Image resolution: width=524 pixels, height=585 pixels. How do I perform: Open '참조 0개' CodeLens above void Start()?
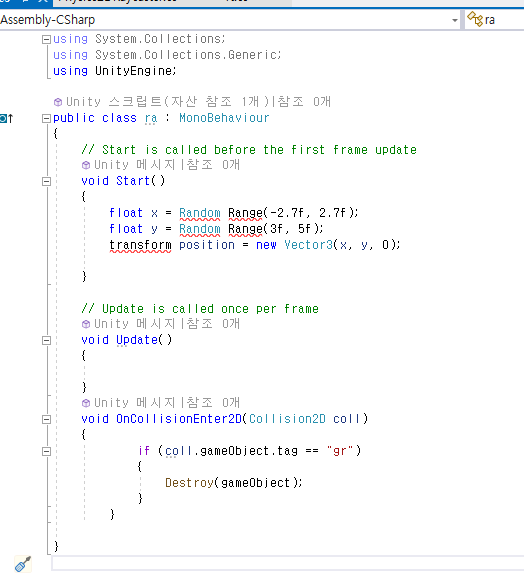click(213, 165)
